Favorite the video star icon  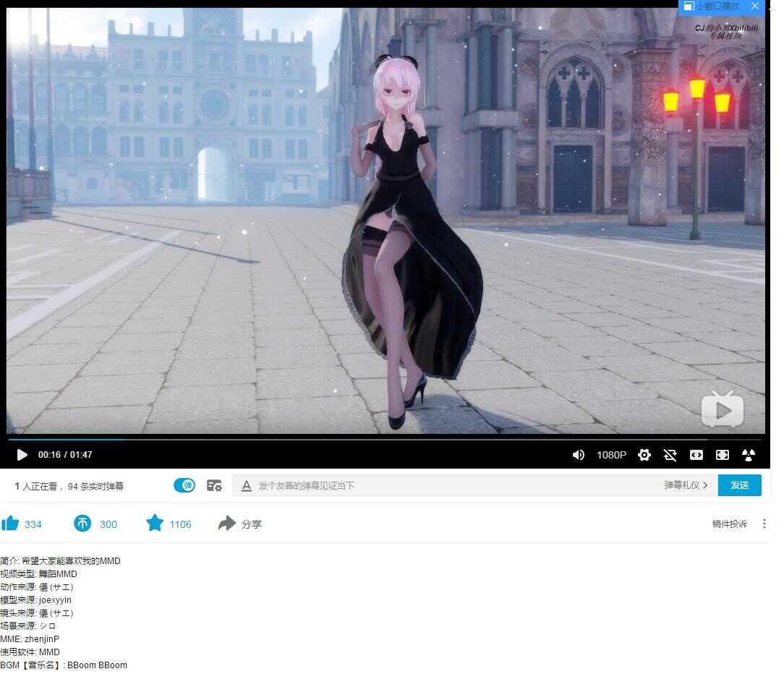tap(155, 523)
